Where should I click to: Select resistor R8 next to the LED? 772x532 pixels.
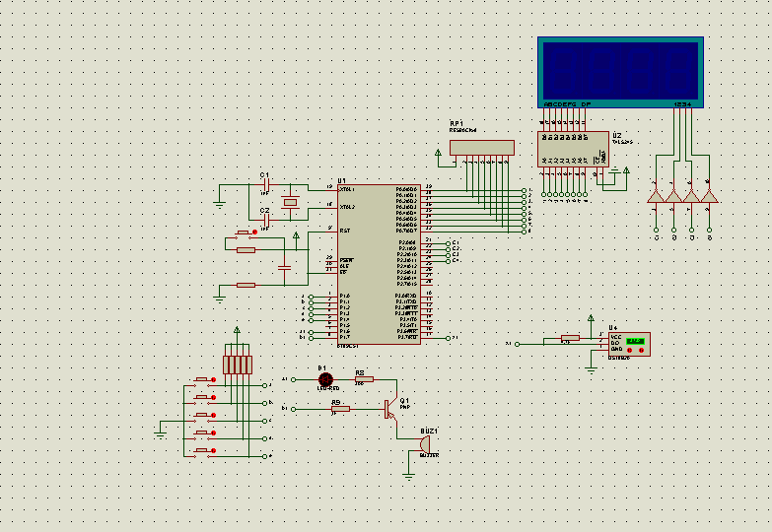tap(364, 379)
